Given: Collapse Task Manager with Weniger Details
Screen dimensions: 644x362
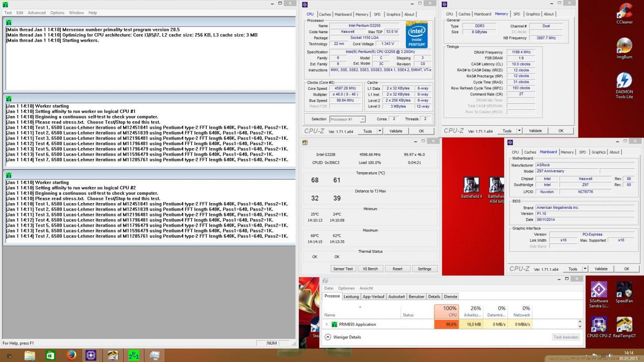Looking at the screenshot, I should coord(343,337).
